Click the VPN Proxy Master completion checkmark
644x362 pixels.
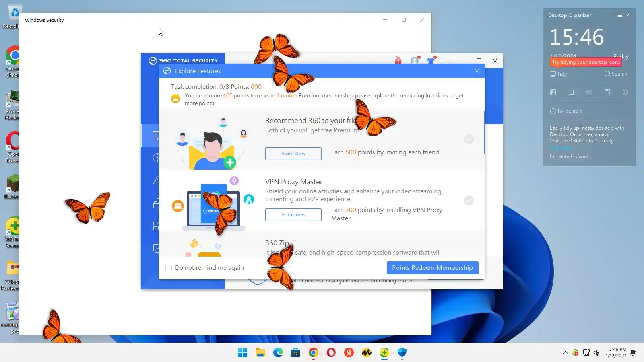[x=469, y=200]
